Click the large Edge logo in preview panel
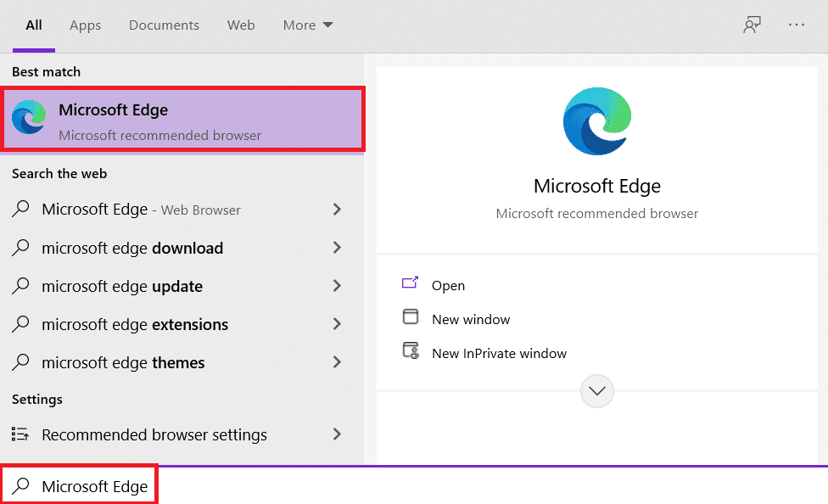The height and width of the screenshot is (504, 828). (596, 121)
